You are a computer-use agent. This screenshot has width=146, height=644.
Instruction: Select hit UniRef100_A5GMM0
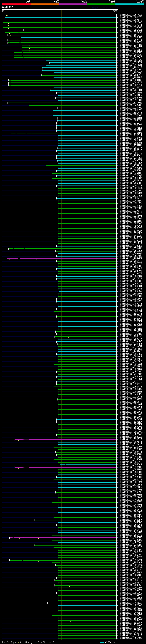click(131, 276)
